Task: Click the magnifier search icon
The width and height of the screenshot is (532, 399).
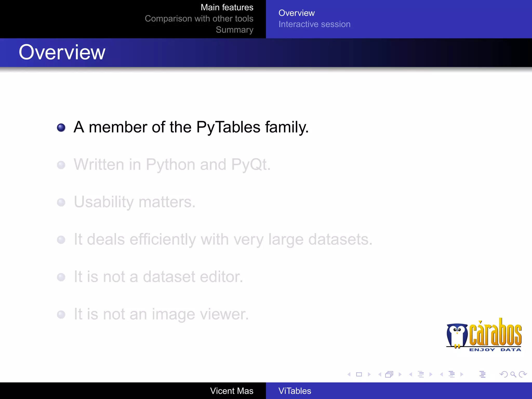Action: (513, 374)
